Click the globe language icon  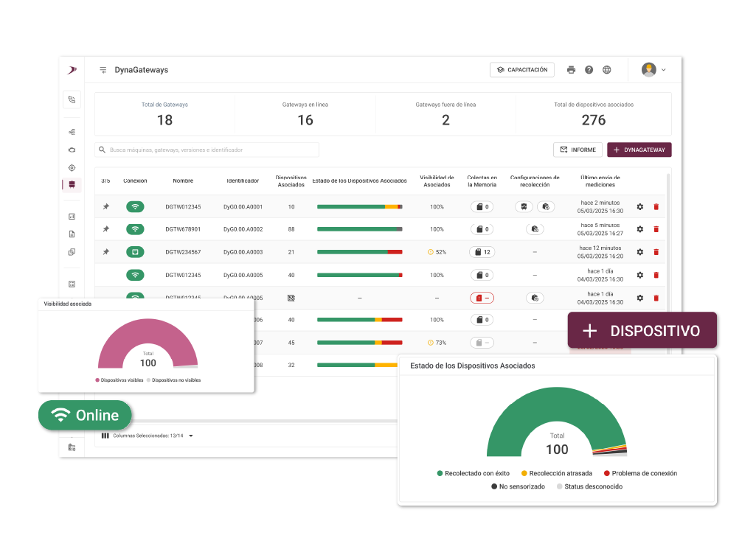(606, 70)
